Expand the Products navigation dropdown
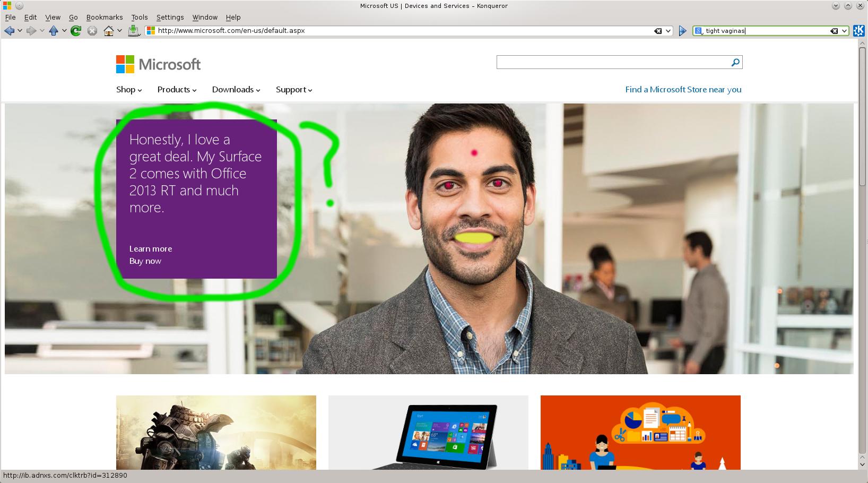This screenshot has height=483, width=868. point(177,90)
